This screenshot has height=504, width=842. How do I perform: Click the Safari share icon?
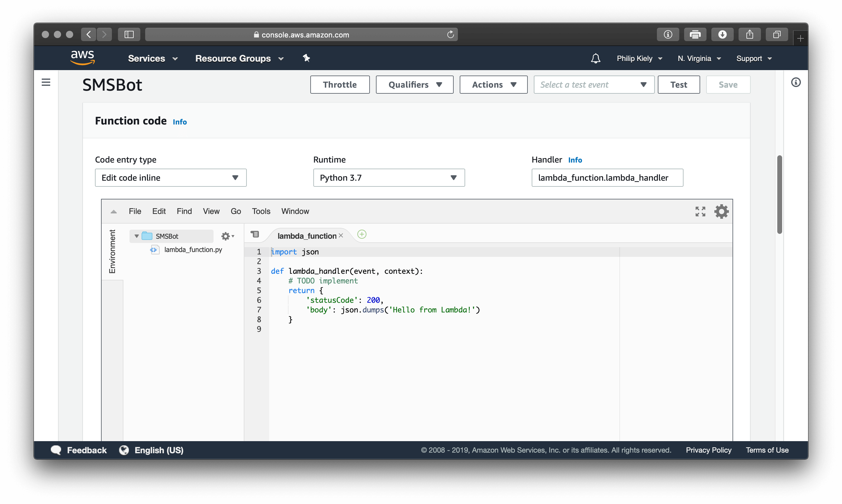tap(749, 34)
